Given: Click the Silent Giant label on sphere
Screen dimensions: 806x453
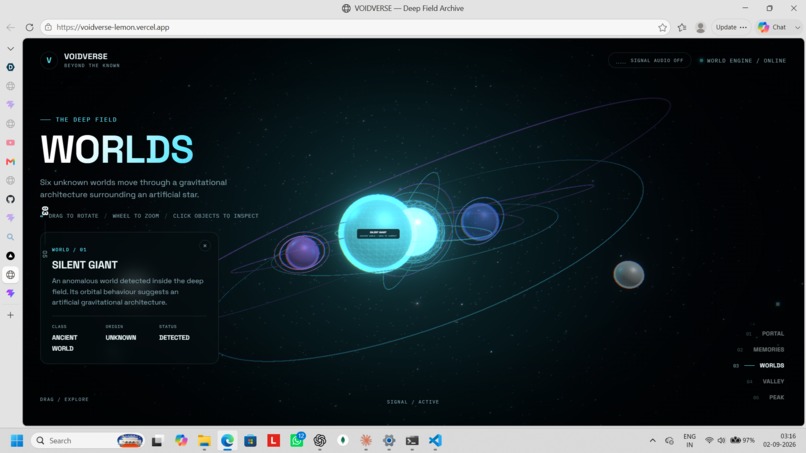Looking at the screenshot, I should (x=378, y=233).
